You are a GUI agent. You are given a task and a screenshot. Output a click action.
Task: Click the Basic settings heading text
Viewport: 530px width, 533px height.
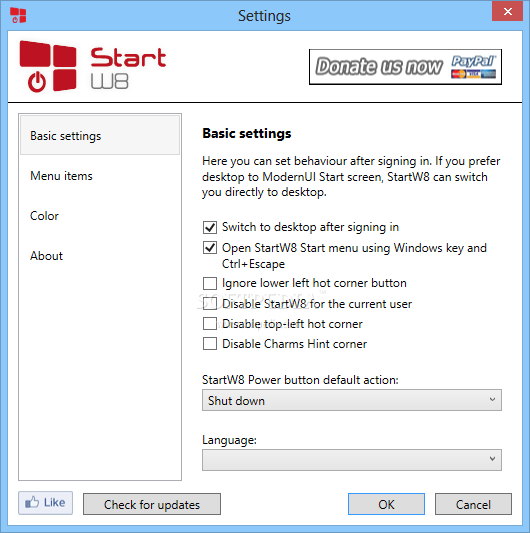[247, 134]
